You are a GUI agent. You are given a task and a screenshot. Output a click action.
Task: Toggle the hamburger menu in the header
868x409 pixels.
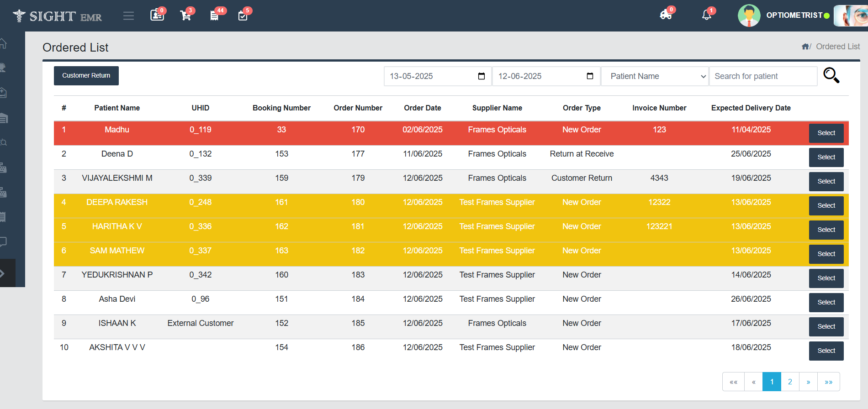point(128,16)
